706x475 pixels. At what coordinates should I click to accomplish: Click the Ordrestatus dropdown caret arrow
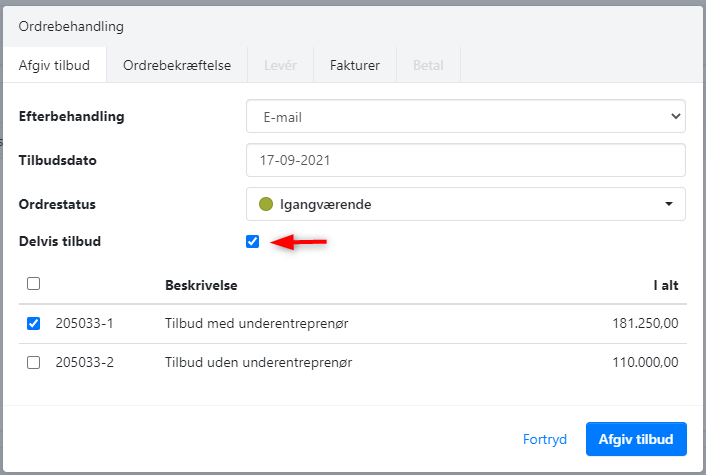click(x=668, y=204)
